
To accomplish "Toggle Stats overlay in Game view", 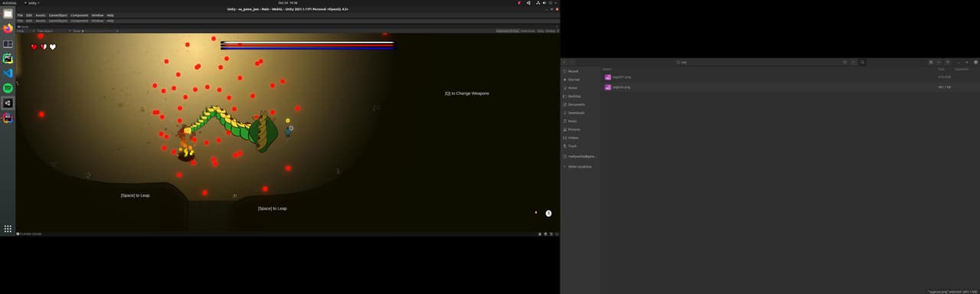I will tap(541, 31).
